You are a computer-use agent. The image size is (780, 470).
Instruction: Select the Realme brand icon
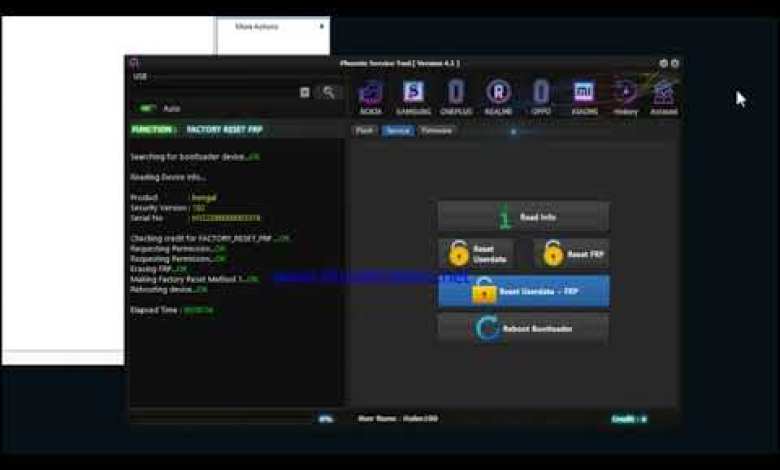tap(498, 96)
